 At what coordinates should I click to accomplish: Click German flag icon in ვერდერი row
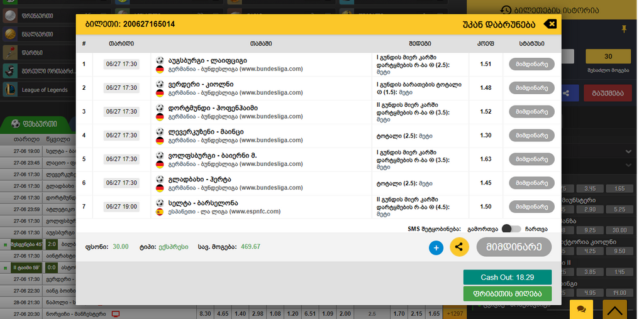[x=160, y=93]
